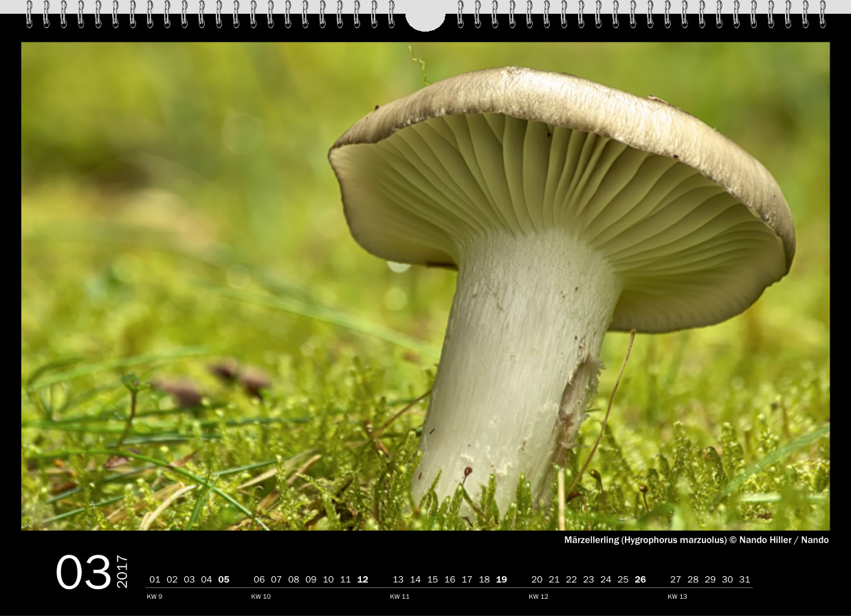Image resolution: width=851 pixels, height=616 pixels.
Task: Select the vertical year label 2017
Action: pos(122,571)
